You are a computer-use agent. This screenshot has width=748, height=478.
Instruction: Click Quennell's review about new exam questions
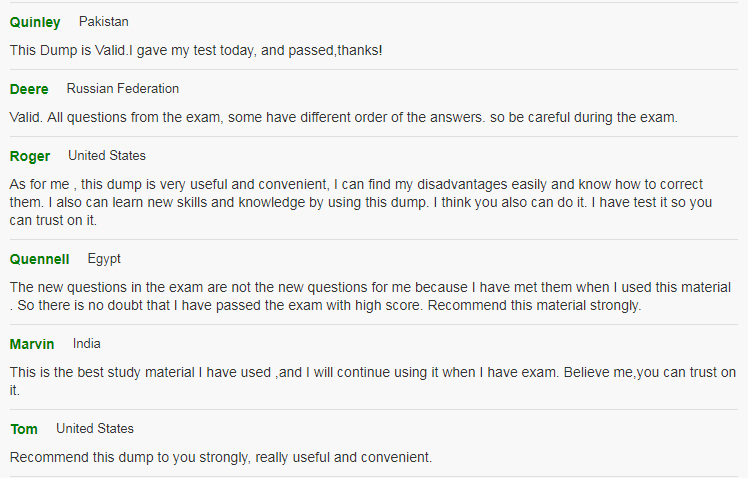click(370, 296)
